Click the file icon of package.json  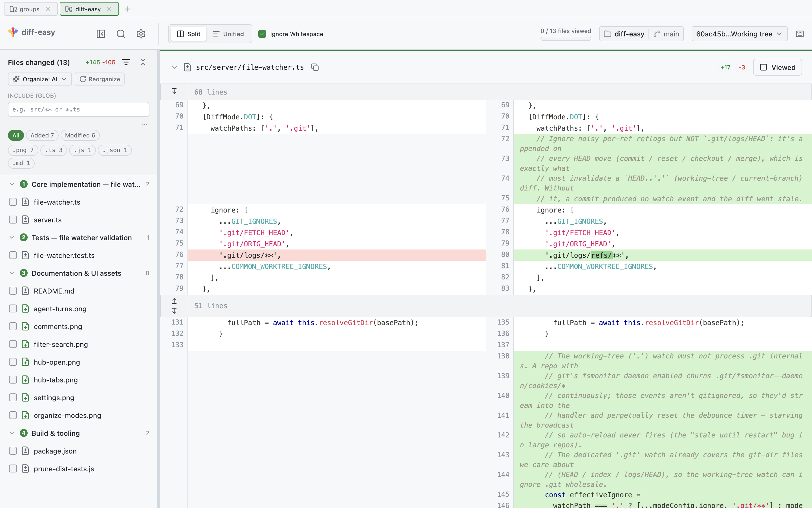25,451
